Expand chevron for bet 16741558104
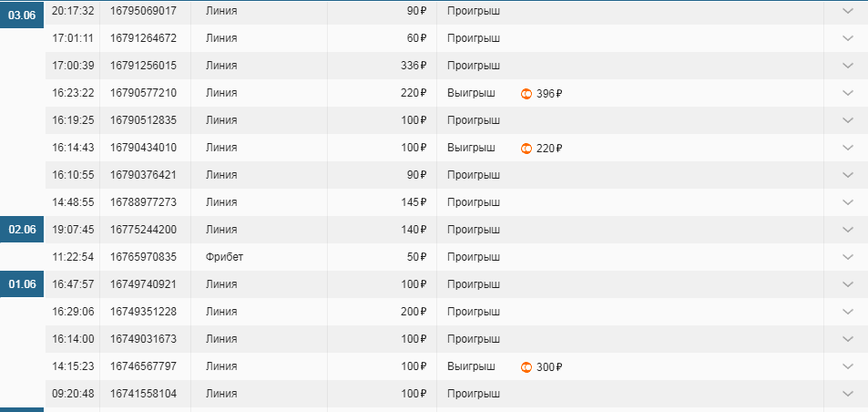The height and width of the screenshot is (412, 868). (848, 394)
